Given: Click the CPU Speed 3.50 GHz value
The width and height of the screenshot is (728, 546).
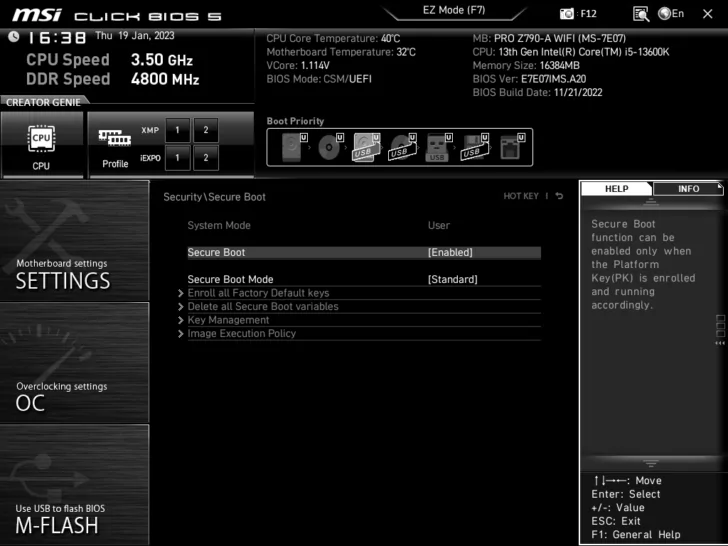Looking at the screenshot, I should point(162,60).
